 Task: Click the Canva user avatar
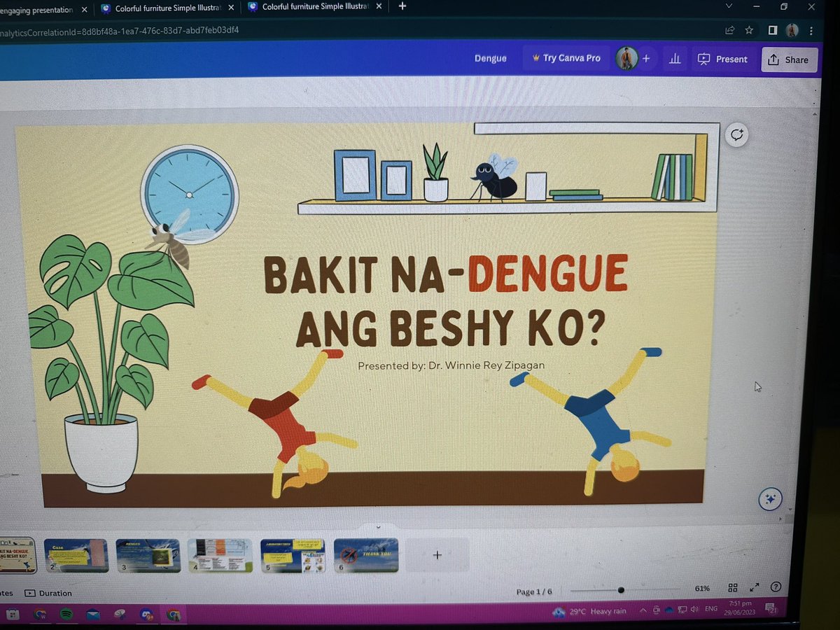626,59
